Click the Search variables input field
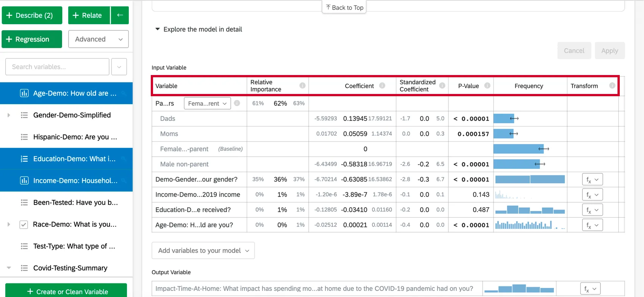The height and width of the screenshot is (297, 644). click(57, 67)
